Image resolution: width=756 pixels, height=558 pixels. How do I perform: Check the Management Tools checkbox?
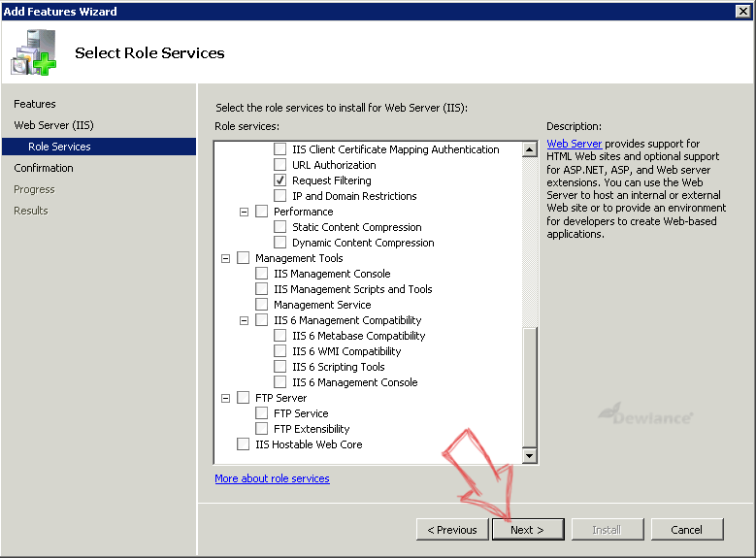[243, 257]
